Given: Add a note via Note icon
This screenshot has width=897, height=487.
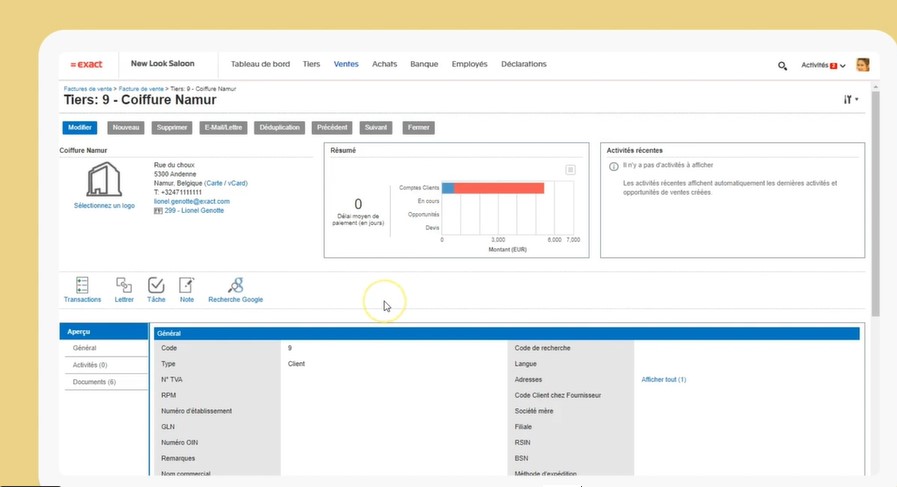Looking at the screenshot, I should 187,286.
